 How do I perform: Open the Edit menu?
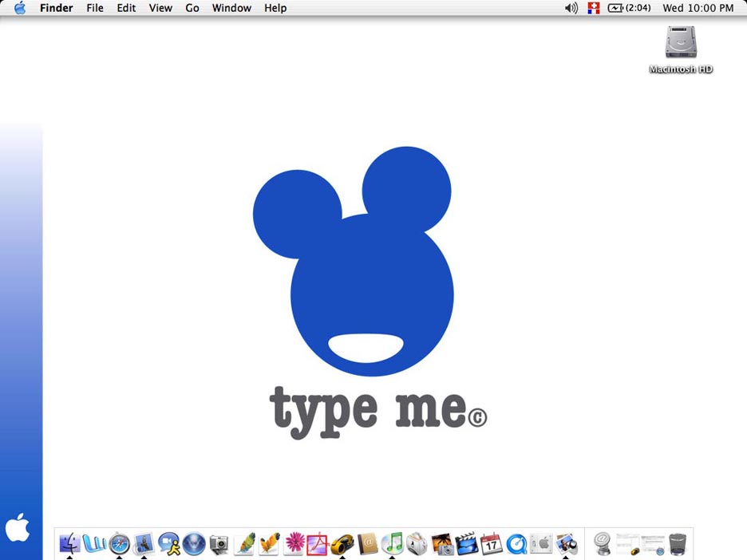coord(126,8)
